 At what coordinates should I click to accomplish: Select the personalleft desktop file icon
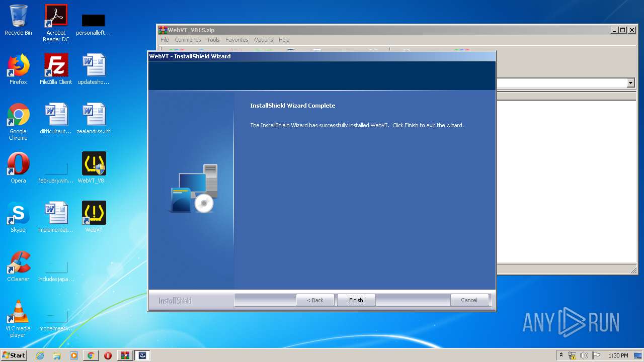(93, 23)
